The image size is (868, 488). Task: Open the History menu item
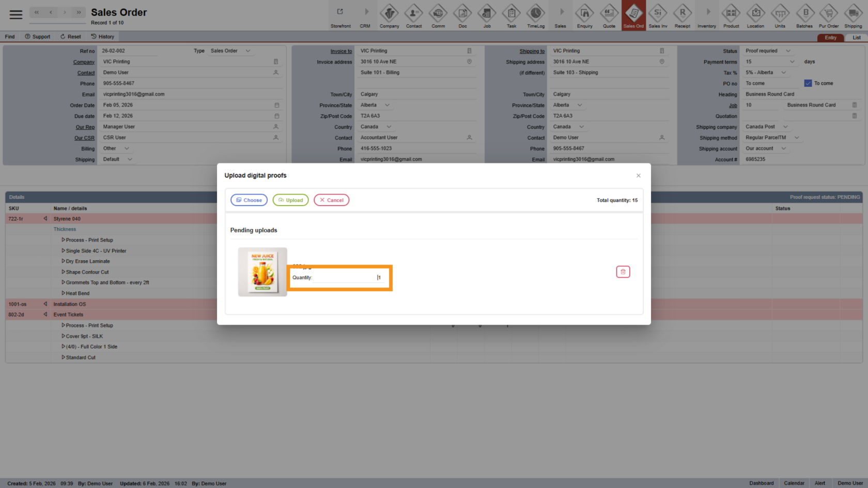103,37
